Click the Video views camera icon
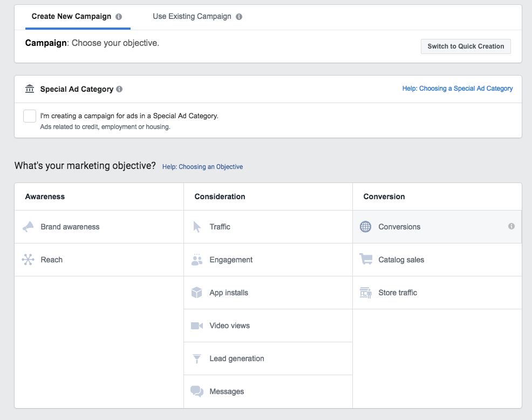Viewport: 532px width, 420px height. coord(197,326)
